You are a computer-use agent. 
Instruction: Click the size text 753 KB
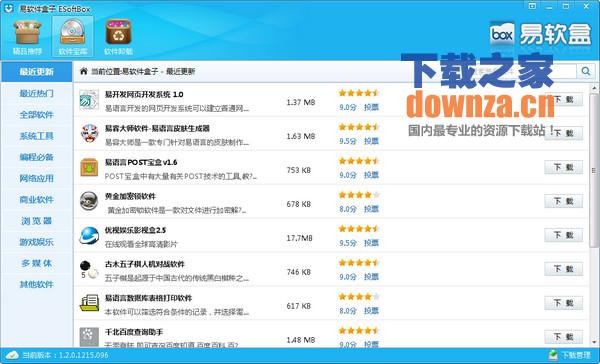[299, 170]
